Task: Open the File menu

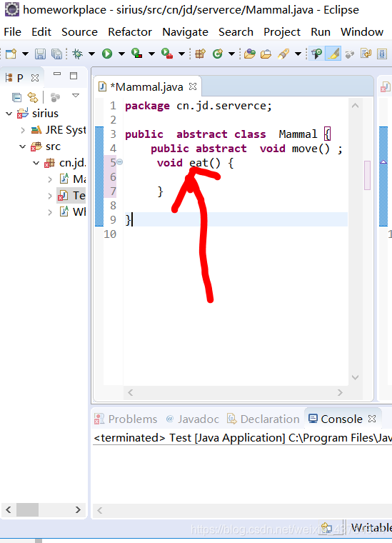Action: [12, 32]
